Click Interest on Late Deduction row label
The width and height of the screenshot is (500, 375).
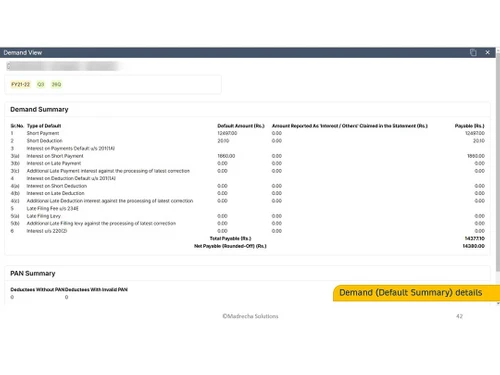[x=55, y=193]
